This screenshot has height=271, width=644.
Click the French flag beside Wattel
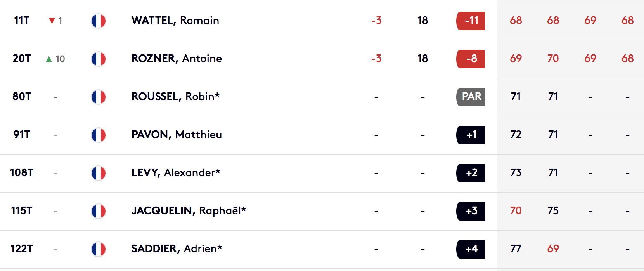(99, 21)
